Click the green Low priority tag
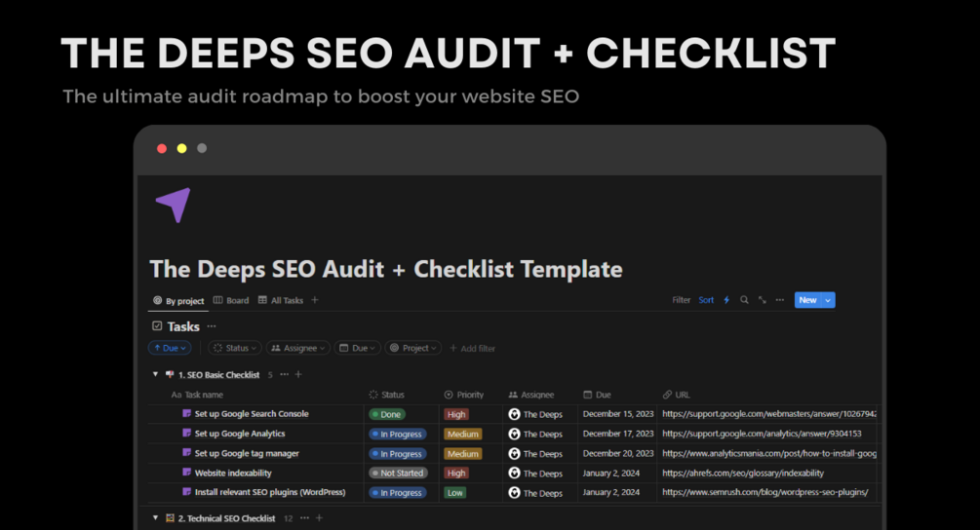The image size is (980, 530). [455, 493]
